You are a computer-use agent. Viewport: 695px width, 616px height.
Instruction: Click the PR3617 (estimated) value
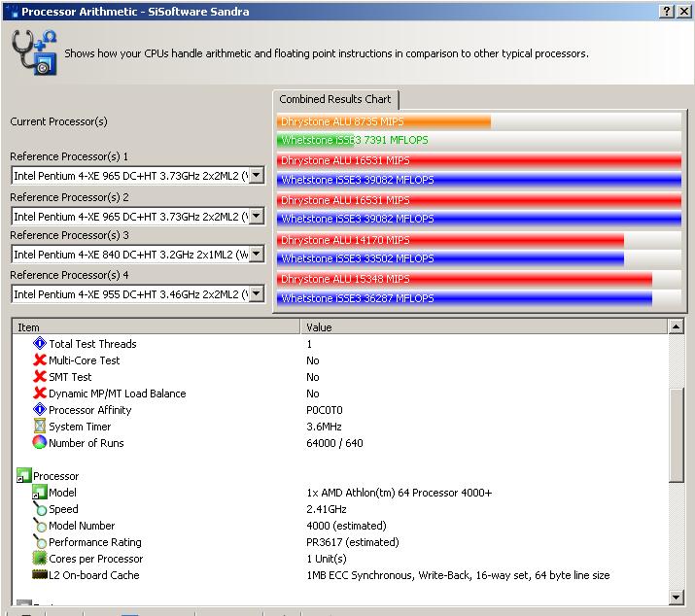click(353, 542)
